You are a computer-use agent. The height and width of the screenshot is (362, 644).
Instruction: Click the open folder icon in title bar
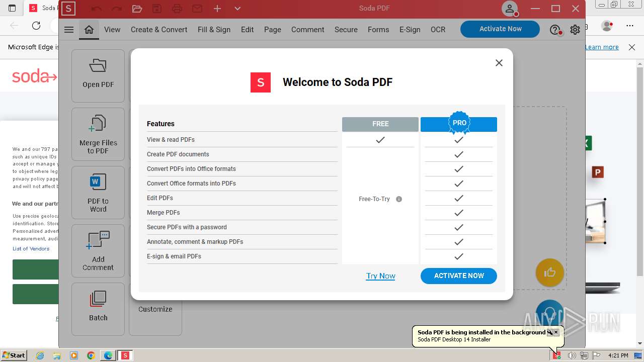(137, 9)
